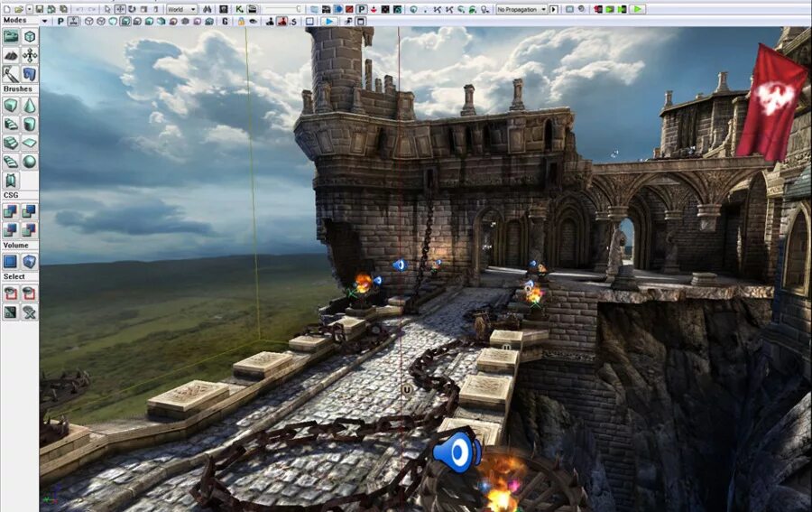Viewport: 812px width, 512px height.
Task: Select the Cylinder builder brush
Action: [30, 125]
